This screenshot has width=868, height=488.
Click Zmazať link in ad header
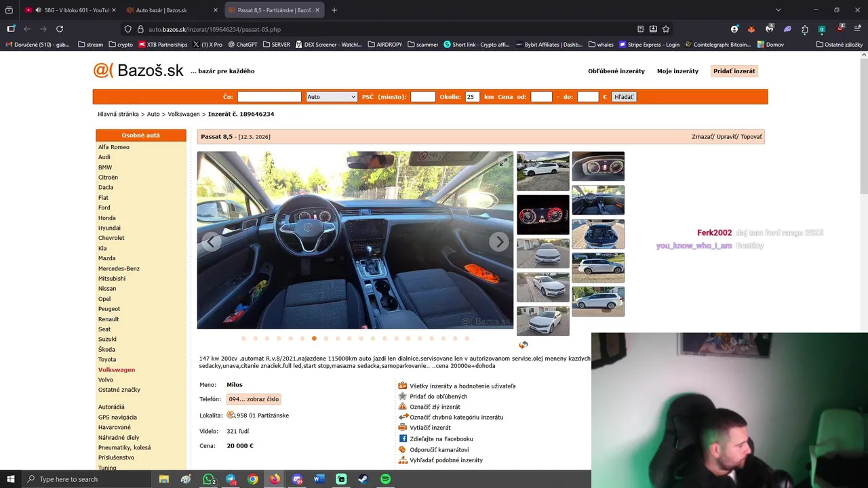(x=702, y=137)
